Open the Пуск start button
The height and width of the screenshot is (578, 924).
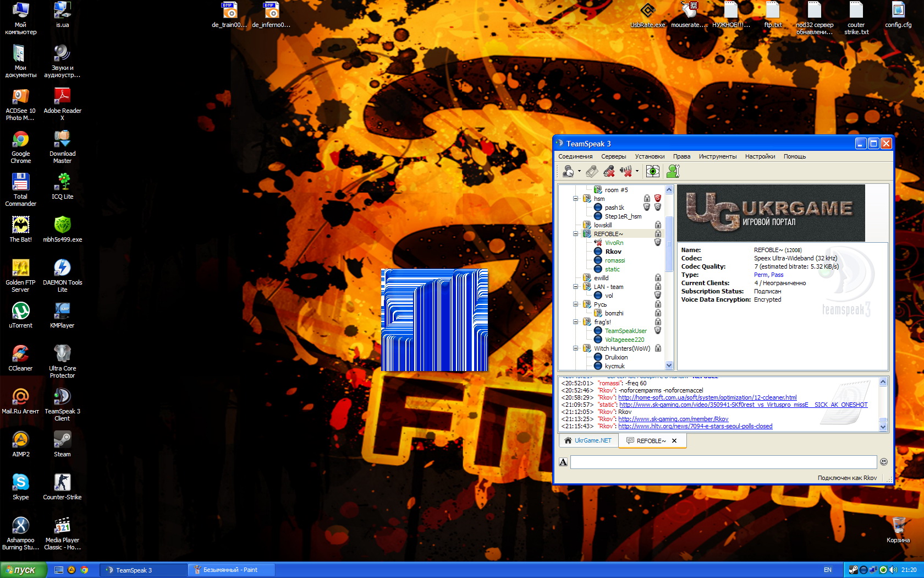[23, 570]
